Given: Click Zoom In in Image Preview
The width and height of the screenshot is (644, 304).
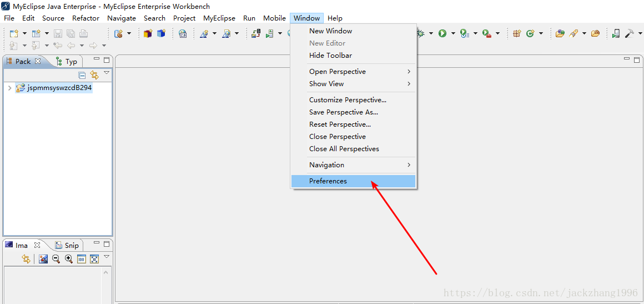Looking at the screenshot, I should tap(69, 259).
